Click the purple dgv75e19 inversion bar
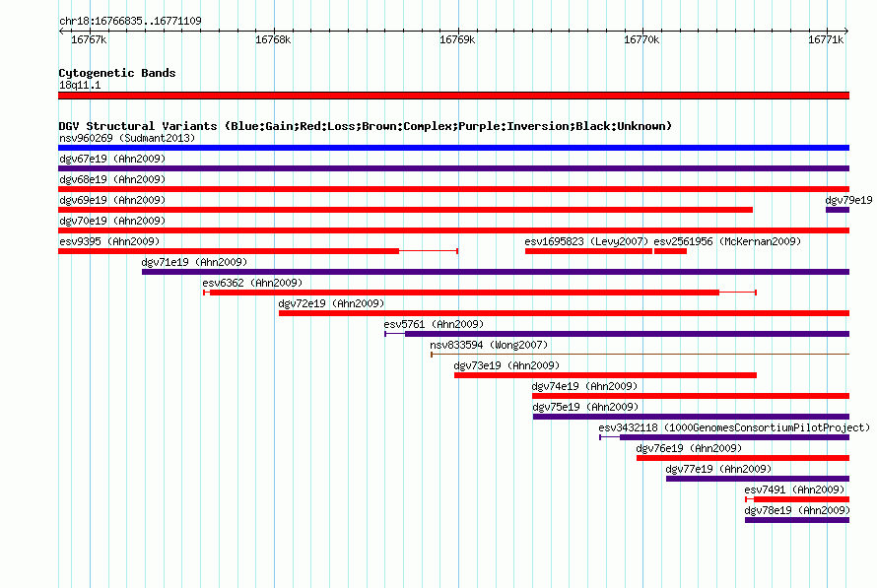This screenshot has width=877, height=588. click(692, 417)
